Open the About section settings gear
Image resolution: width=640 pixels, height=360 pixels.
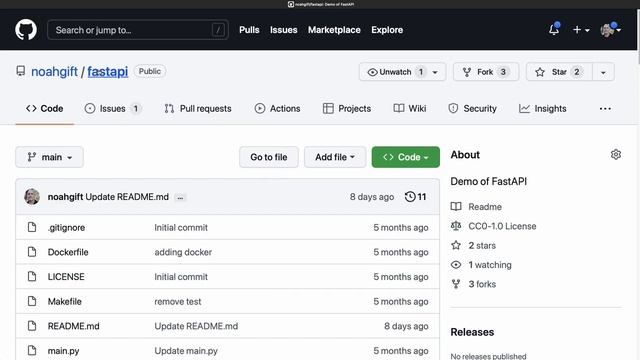coord(616,155)
